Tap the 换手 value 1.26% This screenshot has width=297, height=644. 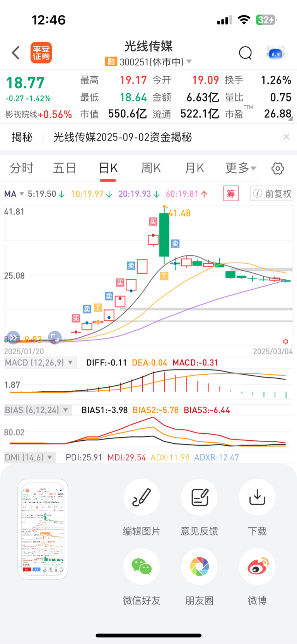(276, 80)
